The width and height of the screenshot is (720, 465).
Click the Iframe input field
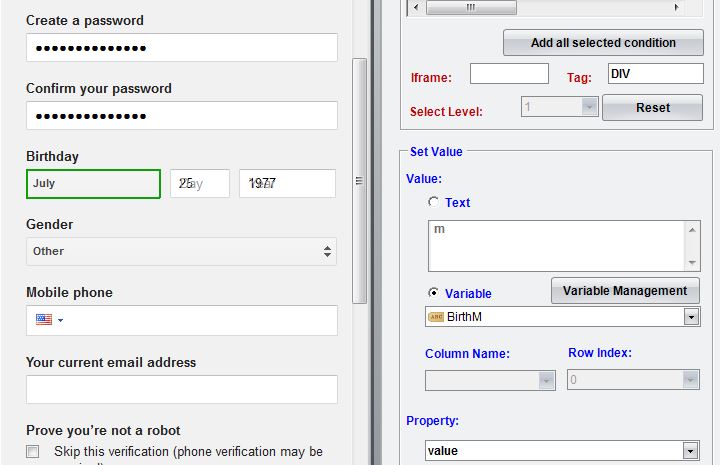click(x=509, y=74)
